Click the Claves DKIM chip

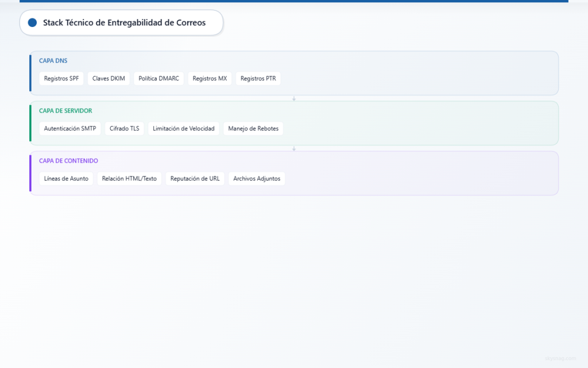(109, 79)
